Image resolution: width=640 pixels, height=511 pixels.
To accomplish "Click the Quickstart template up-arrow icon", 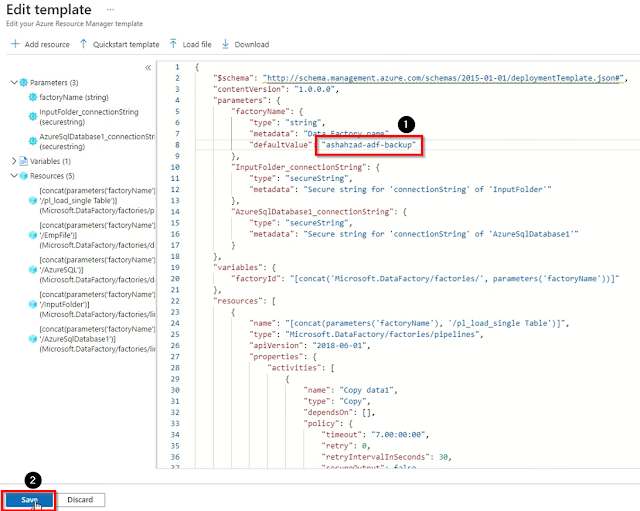I will 83,44.
